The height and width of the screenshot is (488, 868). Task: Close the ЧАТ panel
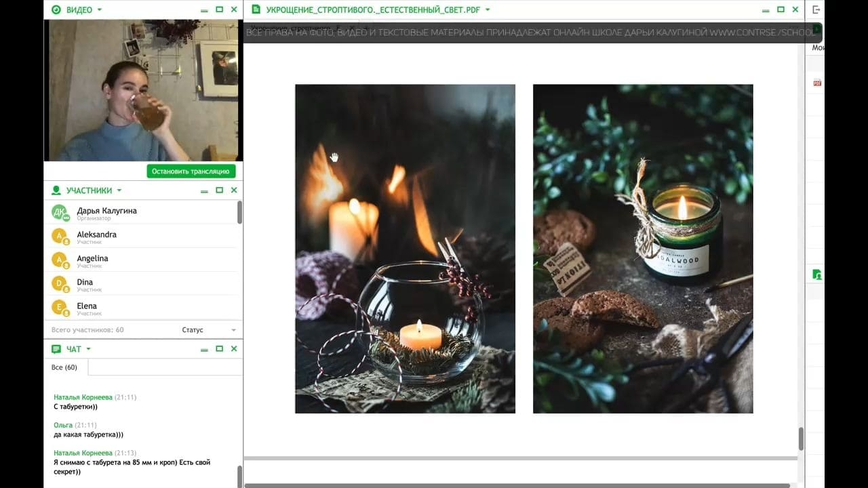pos(234,349)
